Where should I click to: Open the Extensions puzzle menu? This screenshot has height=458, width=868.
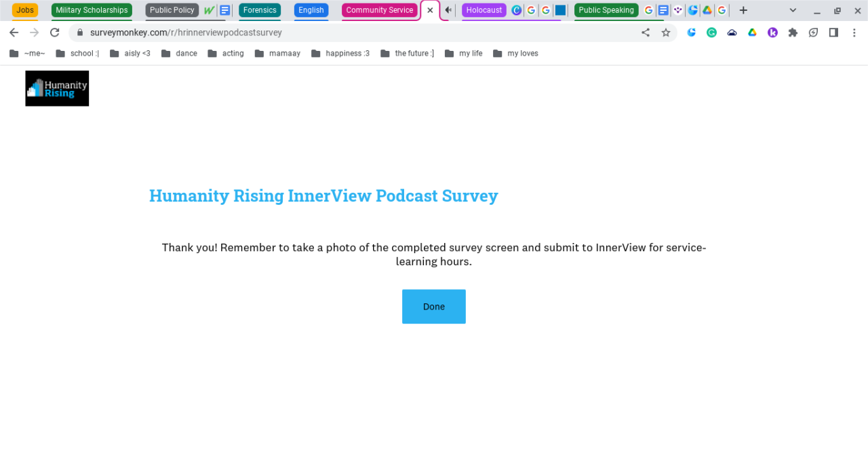793,33
